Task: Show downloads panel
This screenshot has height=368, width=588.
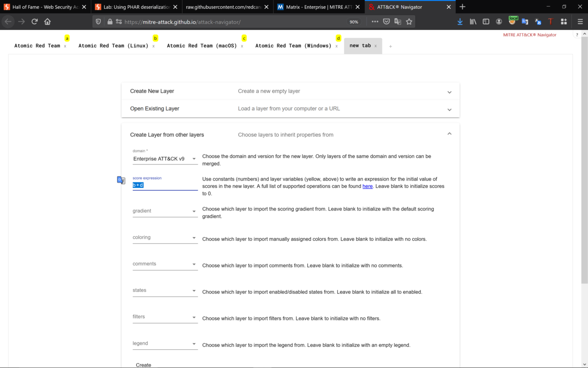Action: click(x=460, y=22)
